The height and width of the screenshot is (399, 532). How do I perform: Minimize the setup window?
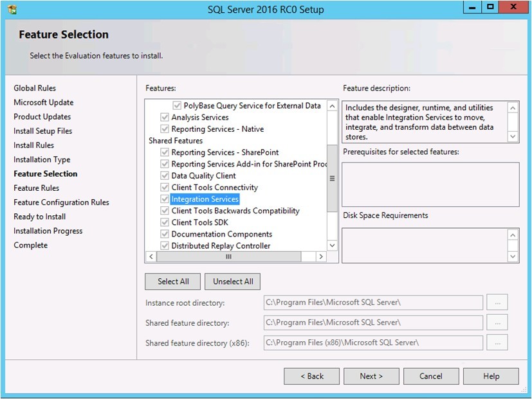[x=472, y=7]
